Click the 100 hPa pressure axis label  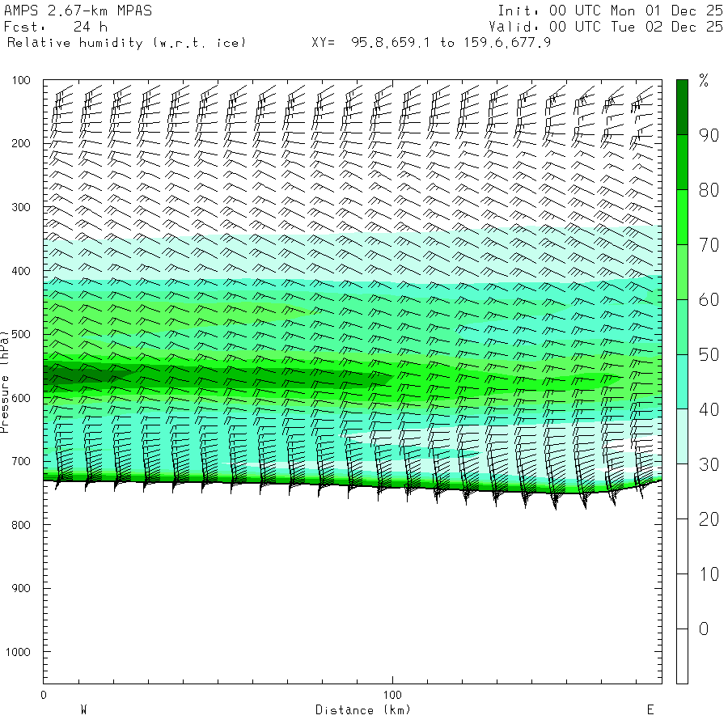point(21,80)
